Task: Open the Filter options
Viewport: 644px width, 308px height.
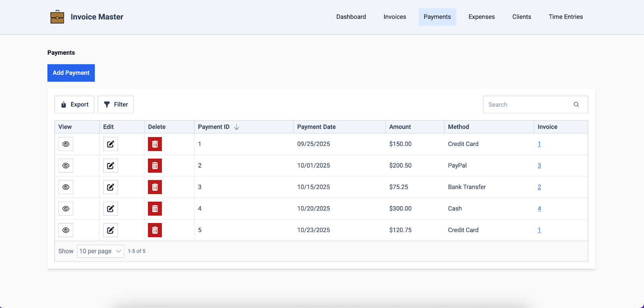Action: 116,105
